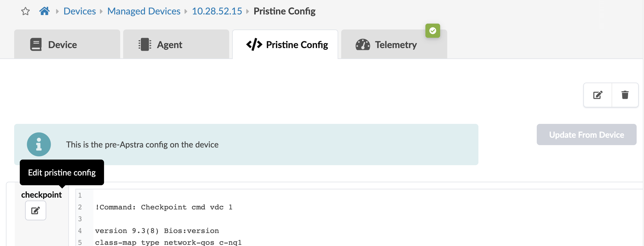644x246 pixels.
Task: Click the top-right edit icon button
Action: pos(598,95)
